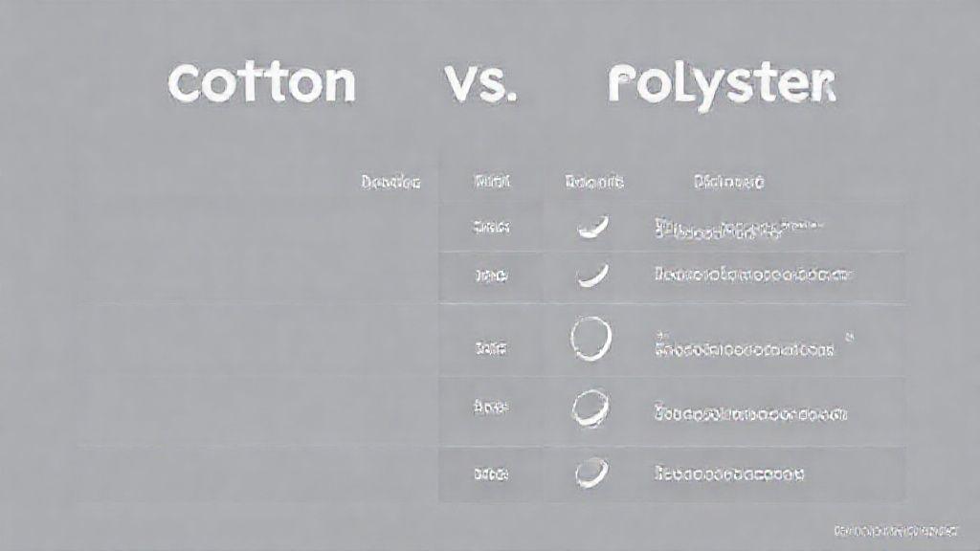Click the "Polyster" title text
Viewport: 980px width, 551px height.
pos(721,85)
